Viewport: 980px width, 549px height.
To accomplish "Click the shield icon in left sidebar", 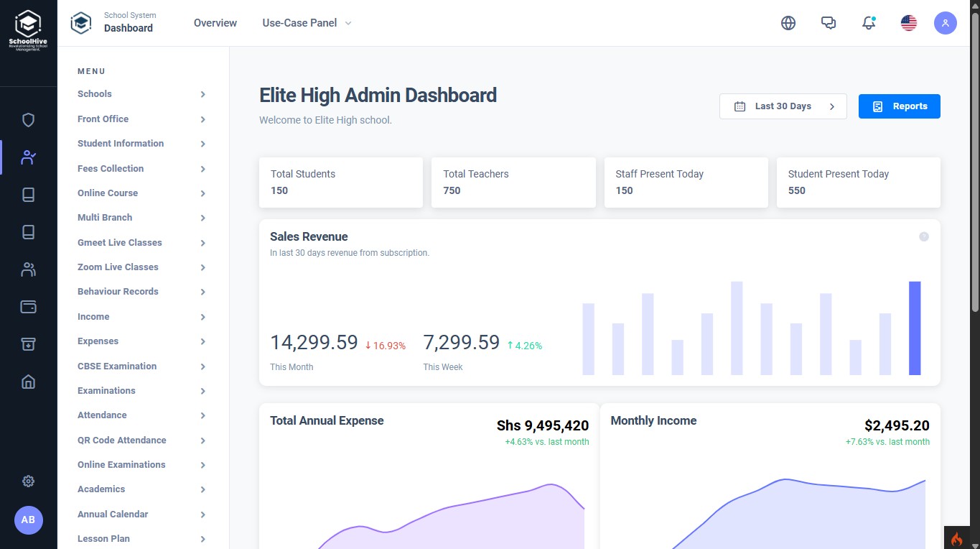I will click(x=28, y=120).
